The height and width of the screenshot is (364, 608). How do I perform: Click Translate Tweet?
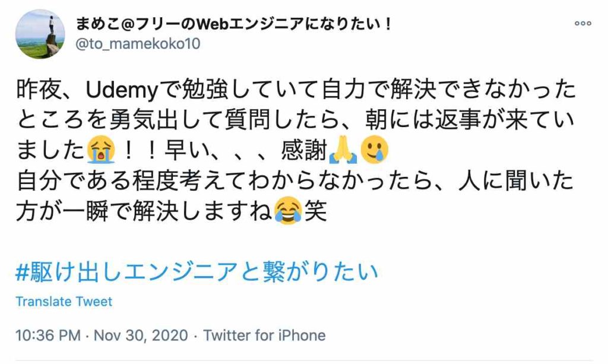click(x=64, y=302)
